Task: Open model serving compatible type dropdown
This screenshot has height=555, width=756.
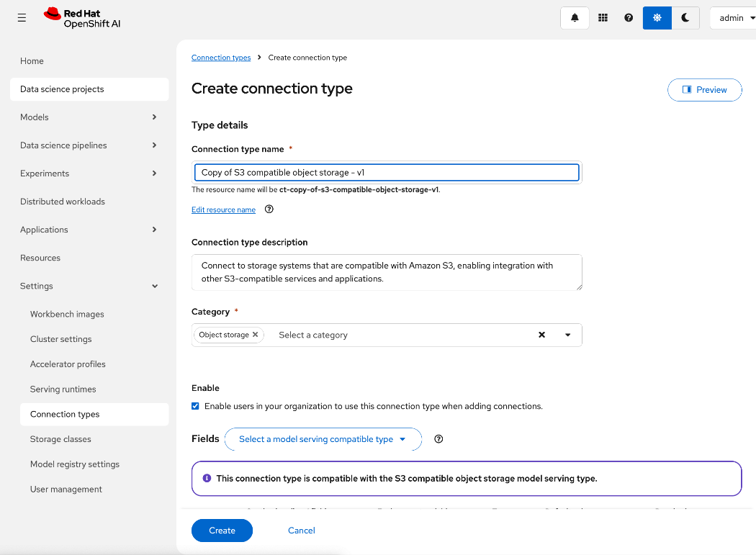Action: [323, 439]
